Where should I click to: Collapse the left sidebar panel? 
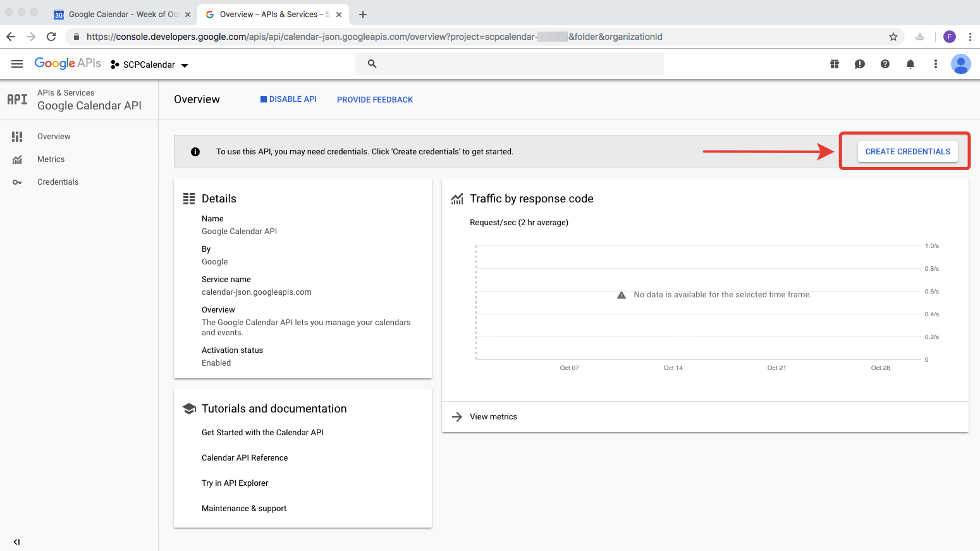click(x=16, y=542)
